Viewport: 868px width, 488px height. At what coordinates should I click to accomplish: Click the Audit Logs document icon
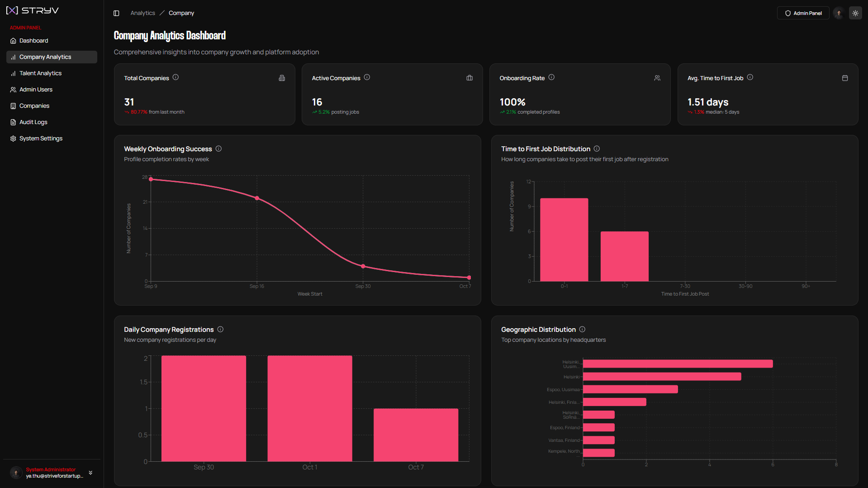[13, 122]
